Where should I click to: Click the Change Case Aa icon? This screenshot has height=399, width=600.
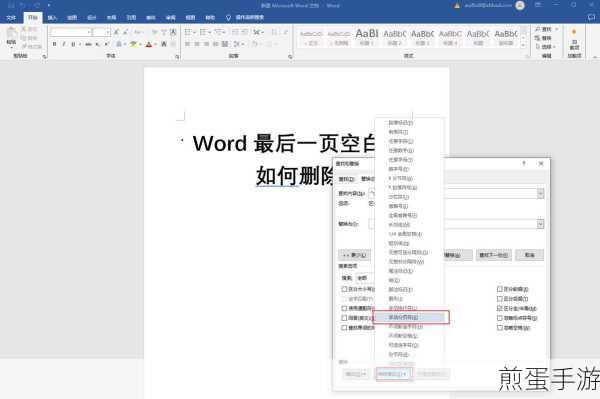(138, 32)
